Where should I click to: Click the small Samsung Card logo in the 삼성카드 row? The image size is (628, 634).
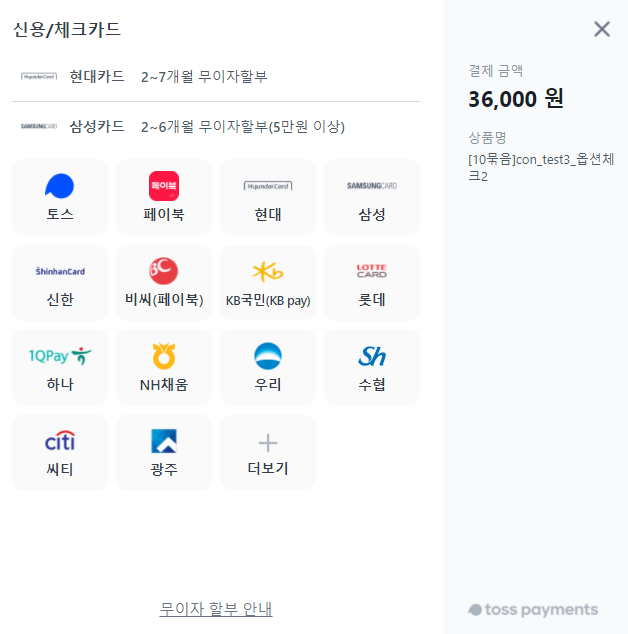click(39, 126)
